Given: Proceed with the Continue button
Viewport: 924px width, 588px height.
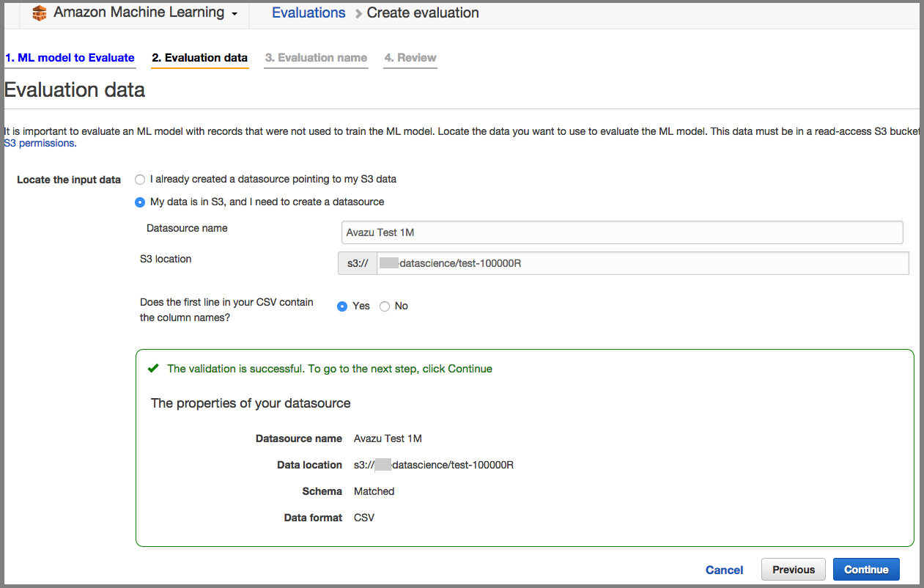Looking at the screenshot, I should tap(866, 570).
